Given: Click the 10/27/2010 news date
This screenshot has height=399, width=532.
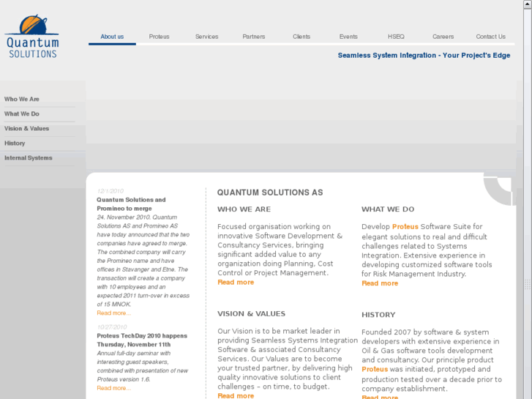Looking at the screenshot, I should (112, 327).
